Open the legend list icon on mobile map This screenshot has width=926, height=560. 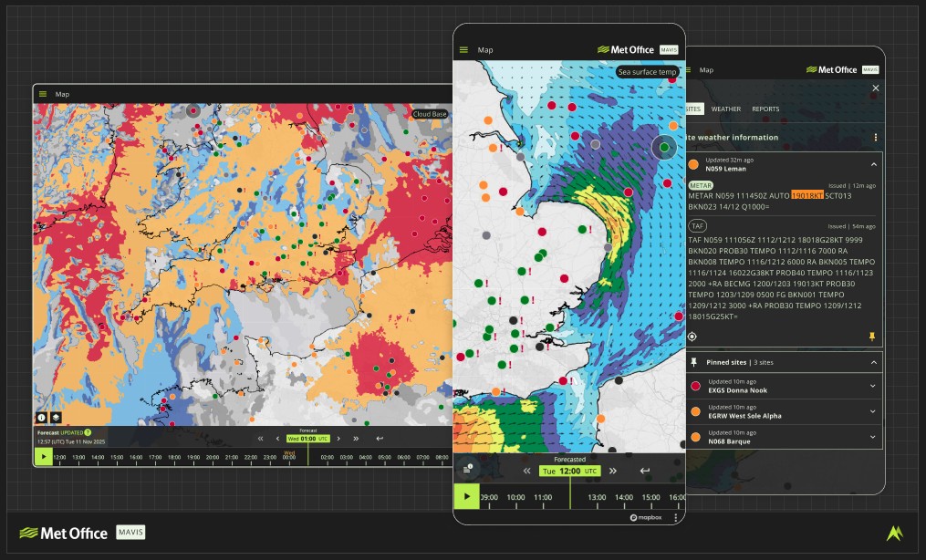467,469
